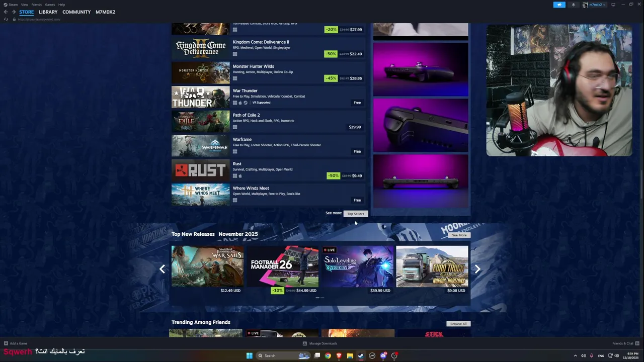The width and height of the screenshot is (644, 362).
Task: Open the Friends menu
Action: pos(37,5)
